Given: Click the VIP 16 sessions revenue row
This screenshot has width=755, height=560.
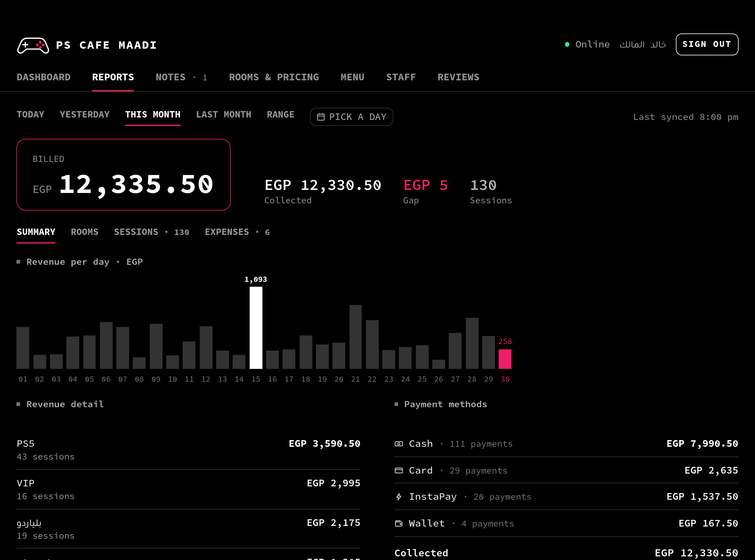Looking at the screenshot, I should pos(188,490).
